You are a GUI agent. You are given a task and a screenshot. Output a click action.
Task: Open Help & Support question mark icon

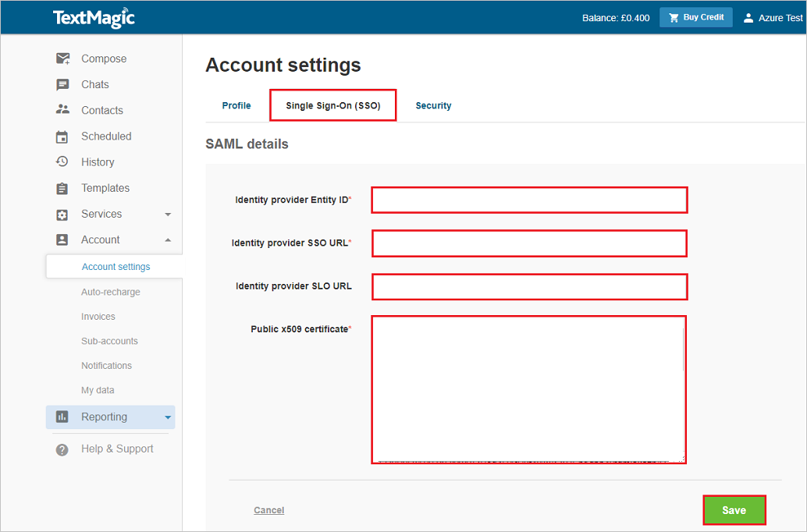click(x=62, y=449)
